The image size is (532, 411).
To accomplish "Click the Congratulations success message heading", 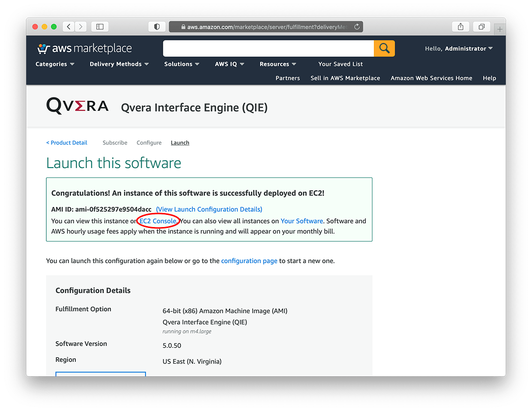I will point(188,193).
